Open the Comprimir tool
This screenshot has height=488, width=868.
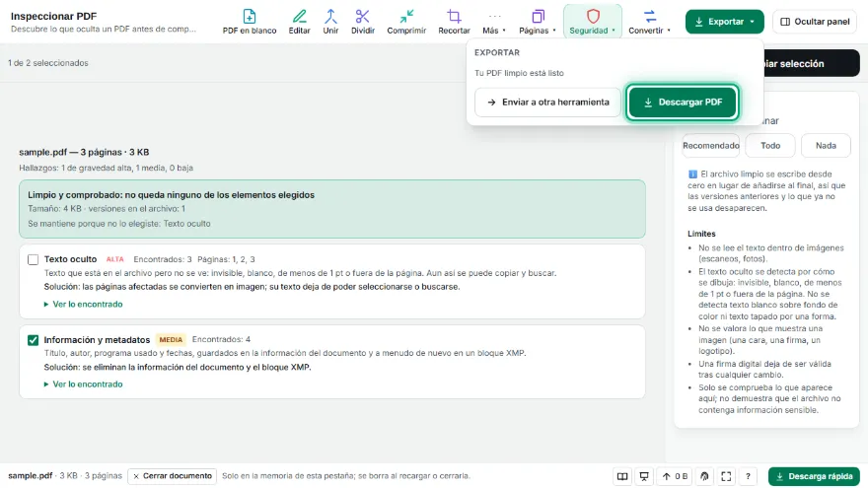coord(406,22)
